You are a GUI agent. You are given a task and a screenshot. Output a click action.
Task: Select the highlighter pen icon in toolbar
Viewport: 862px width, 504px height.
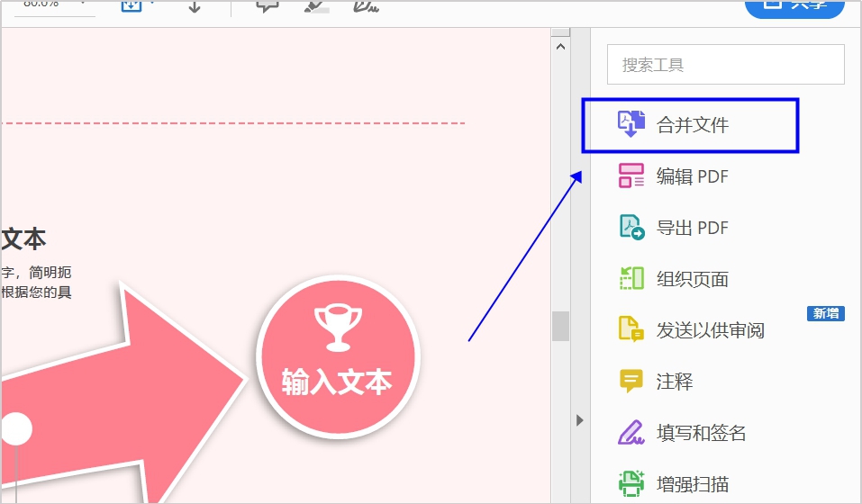[x=317, y=5]
